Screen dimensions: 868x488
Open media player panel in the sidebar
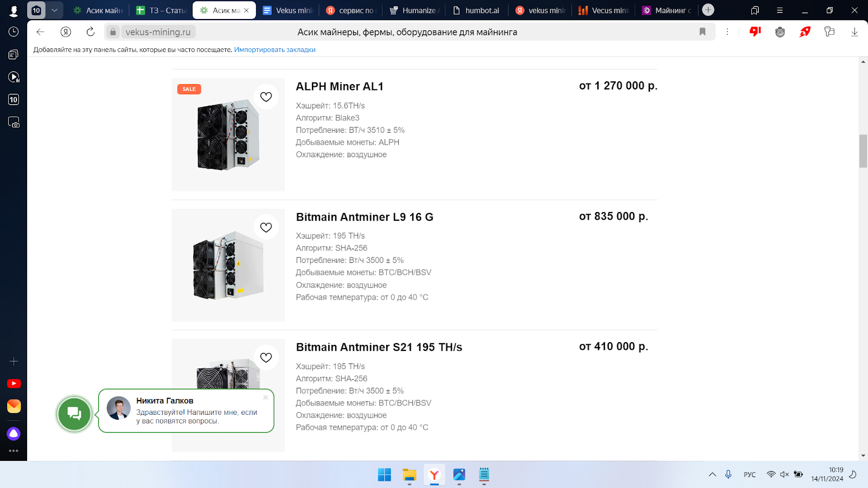point(14,77)
